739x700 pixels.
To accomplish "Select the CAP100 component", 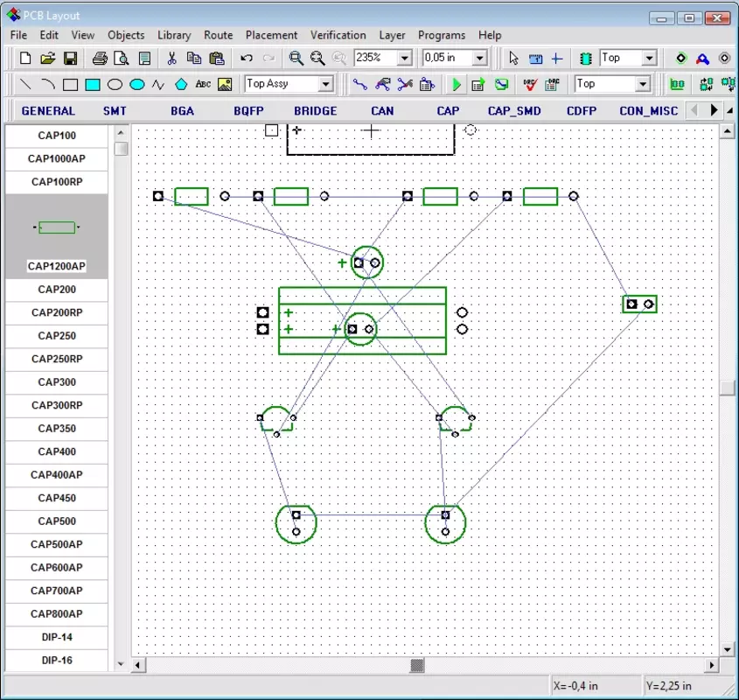I will coord(57,136).
